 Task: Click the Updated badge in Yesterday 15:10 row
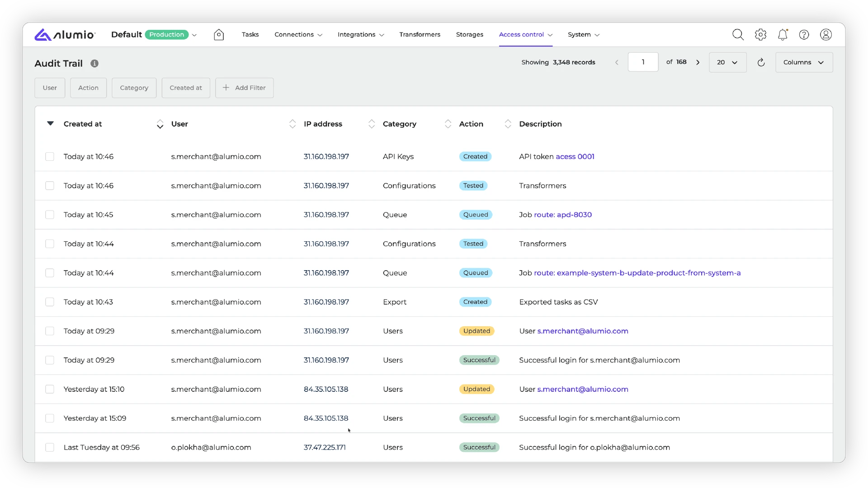(x=476, y=389)
